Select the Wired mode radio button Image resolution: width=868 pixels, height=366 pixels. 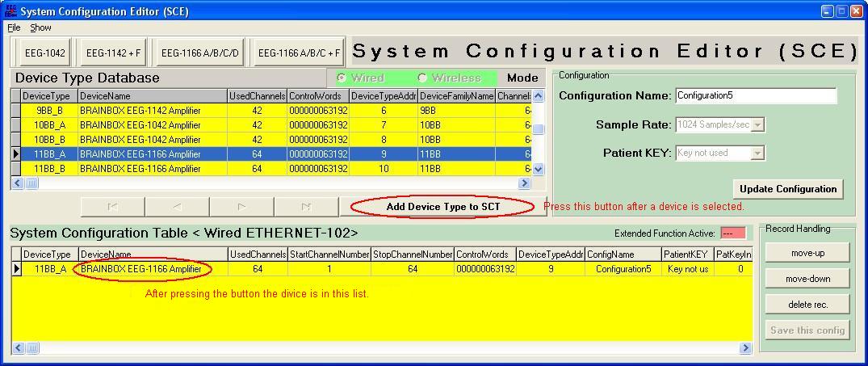point(342,78)
